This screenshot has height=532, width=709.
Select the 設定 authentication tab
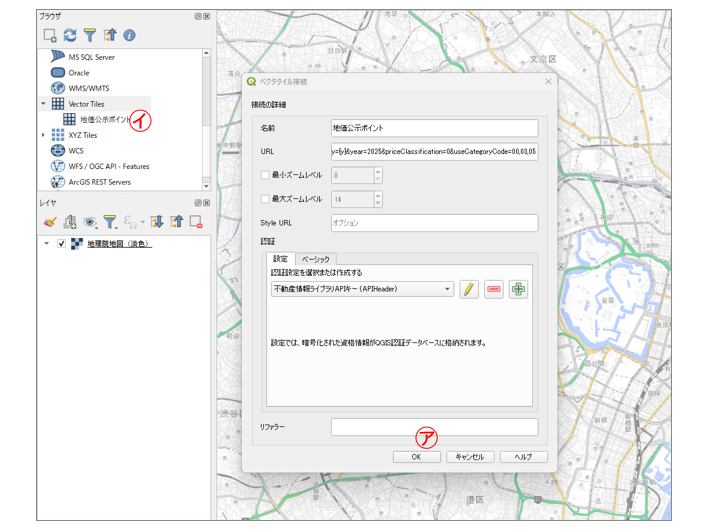(x=281, y=259)
